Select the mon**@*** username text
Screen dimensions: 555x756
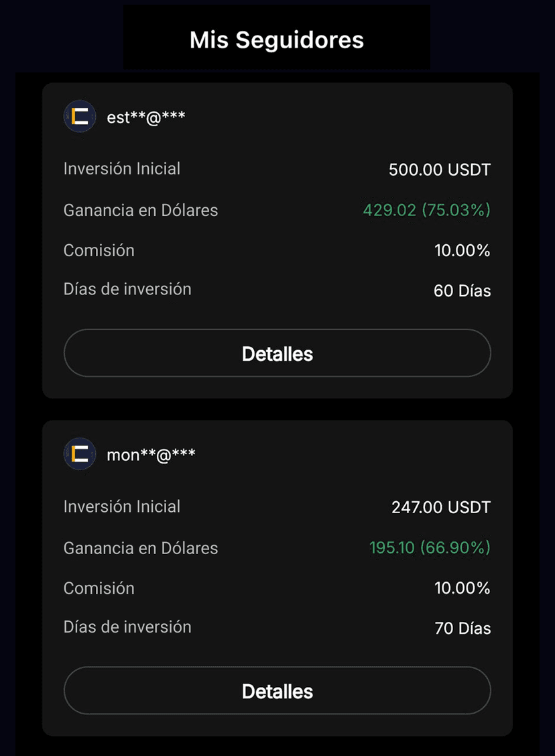point(151,455)
